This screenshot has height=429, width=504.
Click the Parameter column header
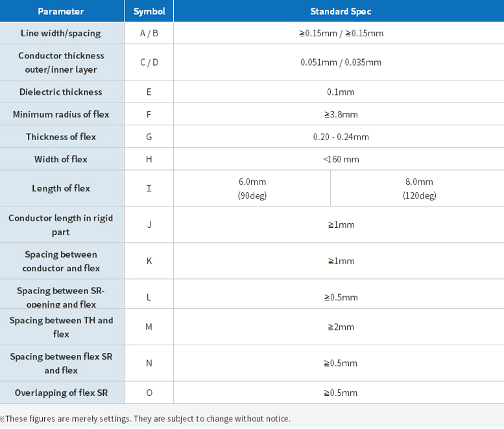[62, 11]
